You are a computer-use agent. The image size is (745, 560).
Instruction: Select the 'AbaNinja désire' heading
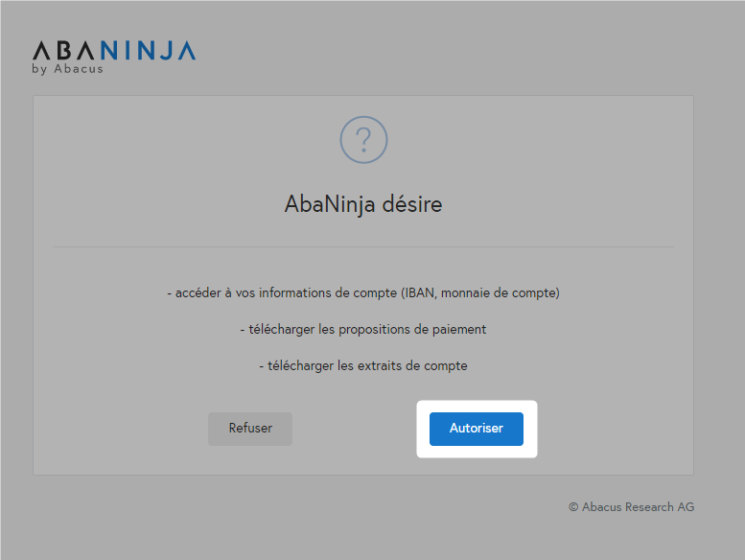(x=363, y=204)
